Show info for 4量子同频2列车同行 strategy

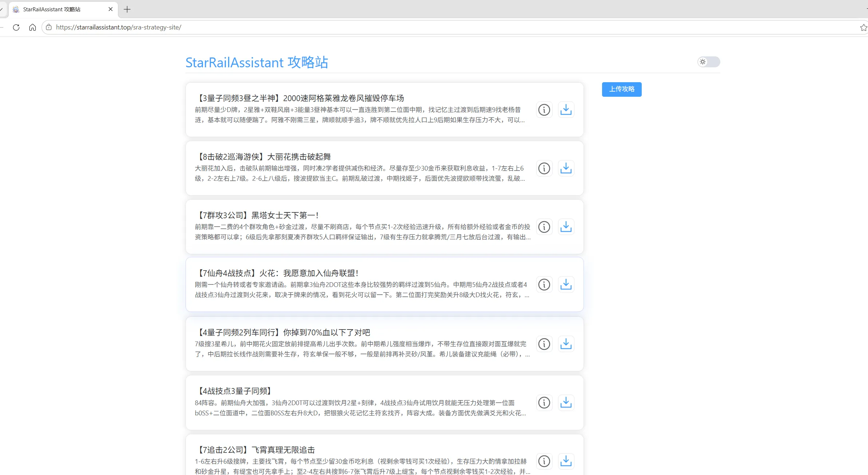[x=544, y=344]
